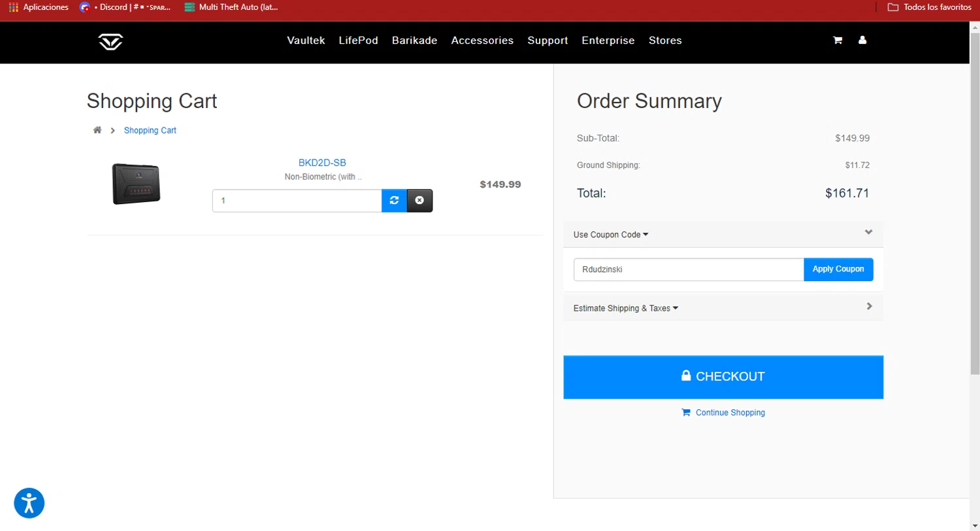The height and width of the screenshot is (531, 980).
Task: Open the accessibility widget icon
Action: [29, 503]
